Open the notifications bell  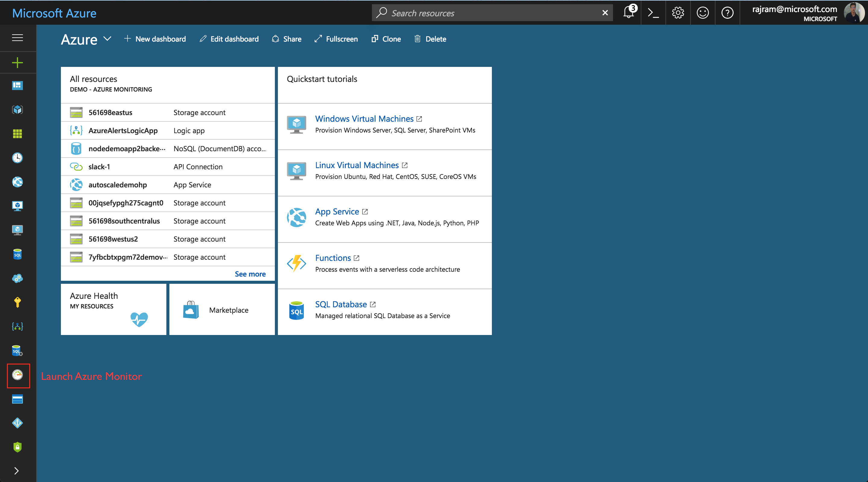[x=628, y=13]
